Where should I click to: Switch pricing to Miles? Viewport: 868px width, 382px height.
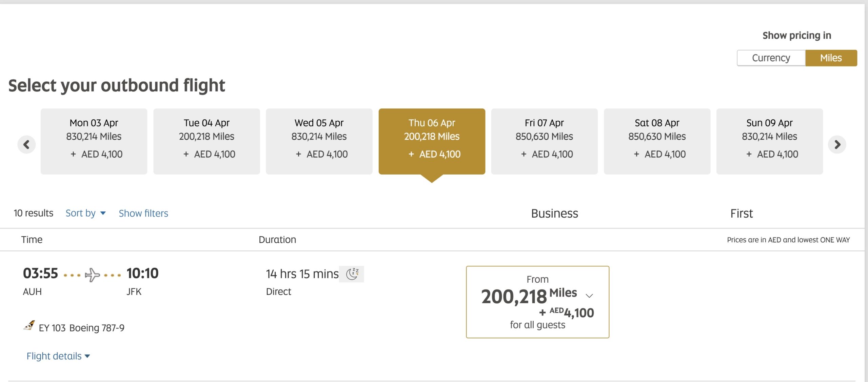point(831,58)
